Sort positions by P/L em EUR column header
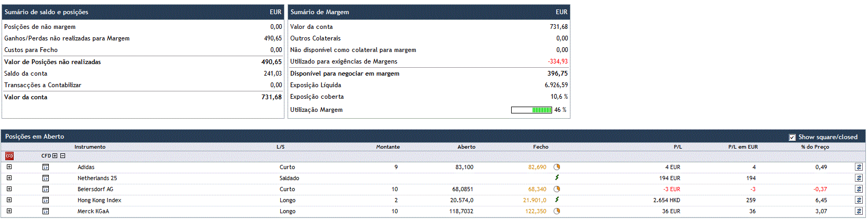Screen dimensions: 868x219 [x=743, y=147]
